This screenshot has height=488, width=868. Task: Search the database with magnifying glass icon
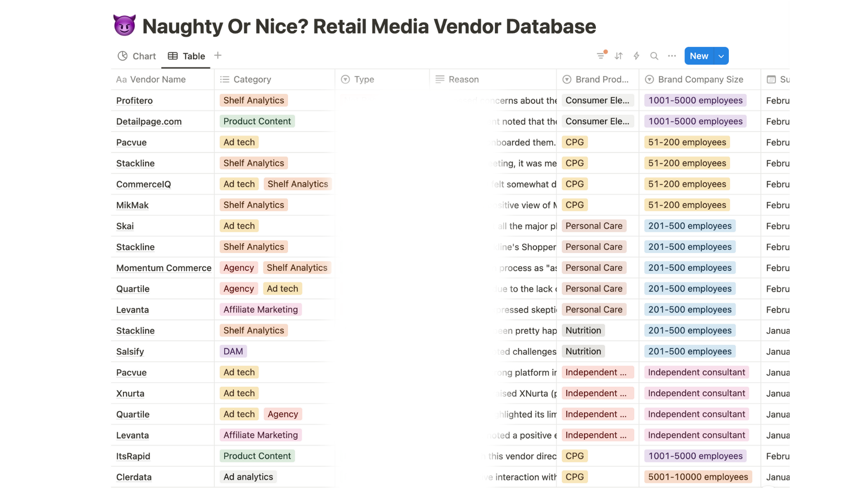coord(654,56)
